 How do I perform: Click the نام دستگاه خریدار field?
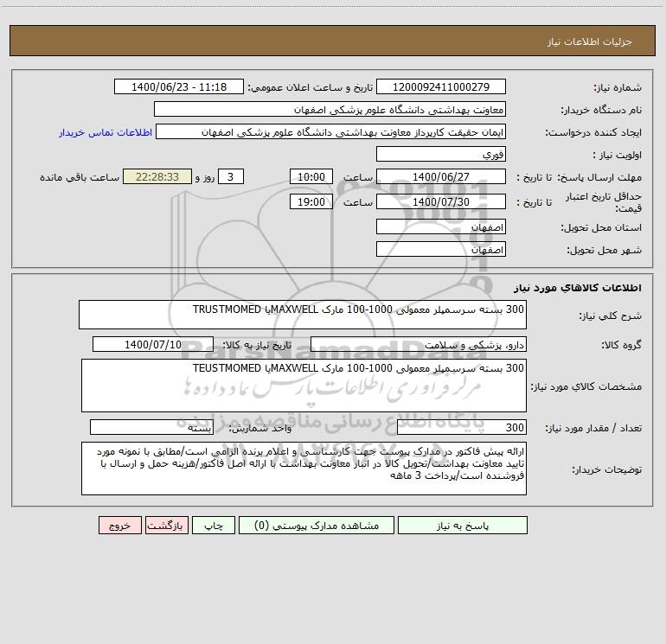point(330,109)
